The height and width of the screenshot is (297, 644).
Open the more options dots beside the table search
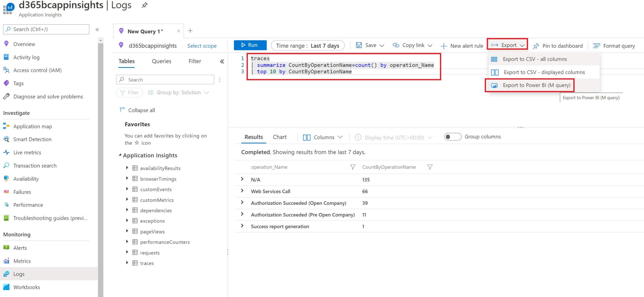pyautogui.click(x=220, y=80)
